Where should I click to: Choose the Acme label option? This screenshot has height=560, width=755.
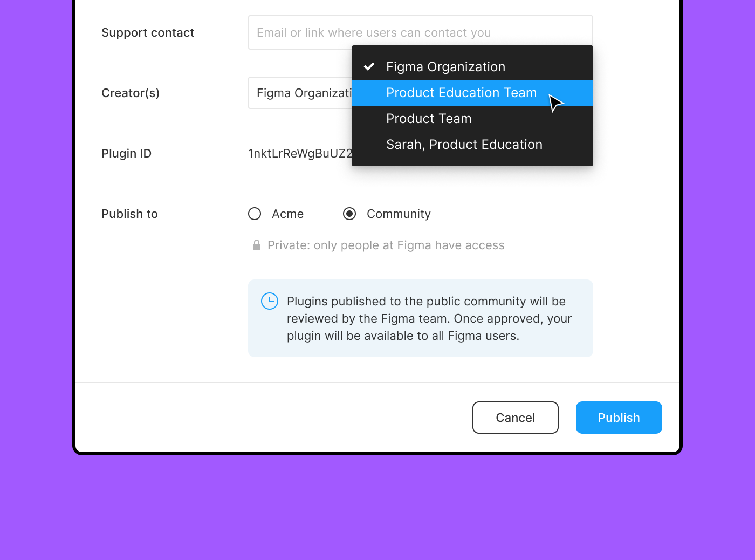[x=288, y=214]
